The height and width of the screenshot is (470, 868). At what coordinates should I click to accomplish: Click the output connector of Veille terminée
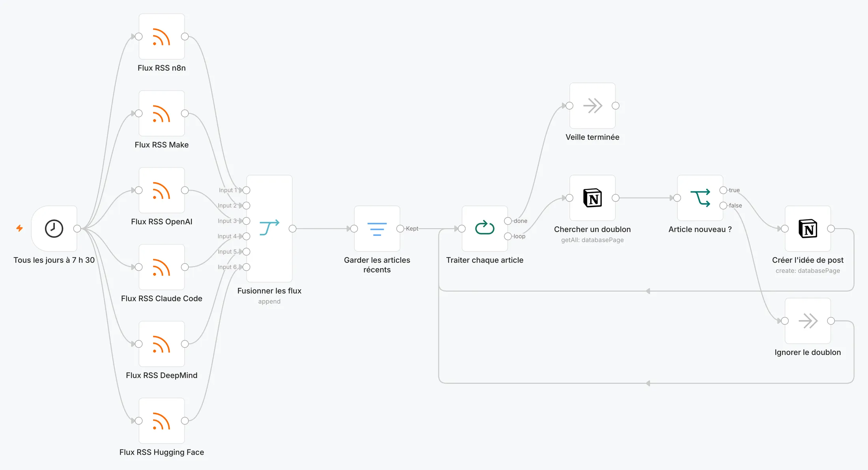(615, 106)
